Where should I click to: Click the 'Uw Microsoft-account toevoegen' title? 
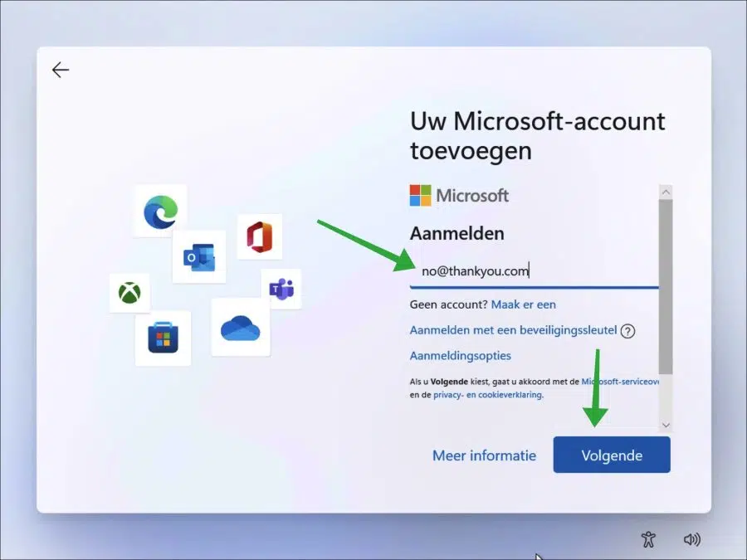(537, 136)
